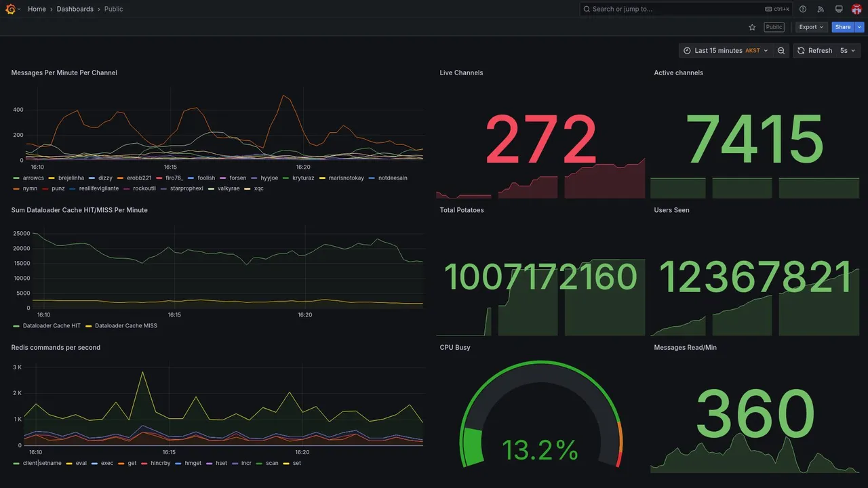
Task: Click the monitor icon in top bar
Action: [x=839, y=9]
